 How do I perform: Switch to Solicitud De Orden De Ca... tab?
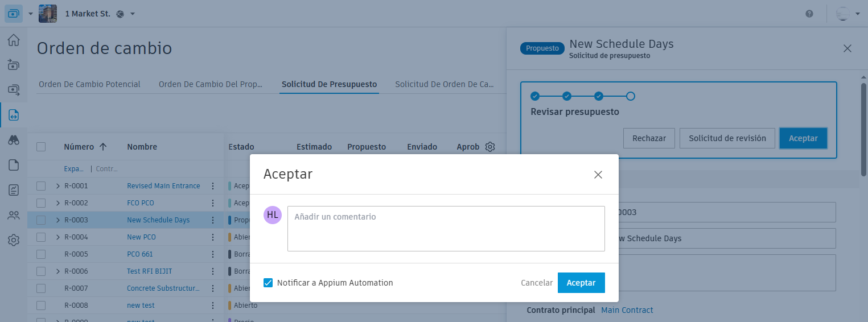tap(445, 84)
